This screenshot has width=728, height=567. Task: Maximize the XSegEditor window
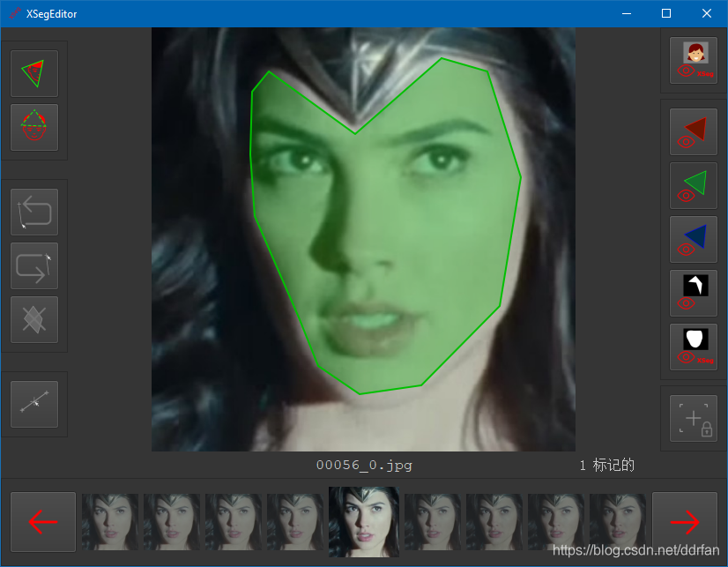coord(666,13)
